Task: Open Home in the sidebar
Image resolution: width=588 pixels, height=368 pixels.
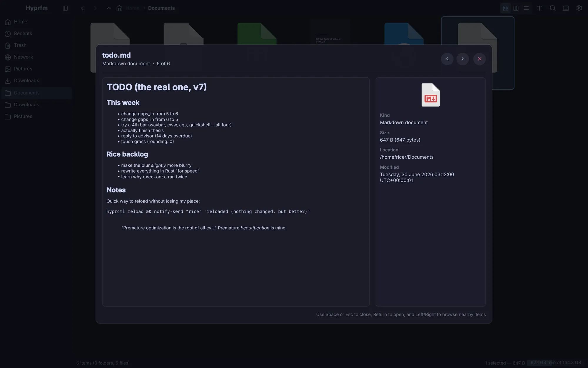Action: [37, 22]
